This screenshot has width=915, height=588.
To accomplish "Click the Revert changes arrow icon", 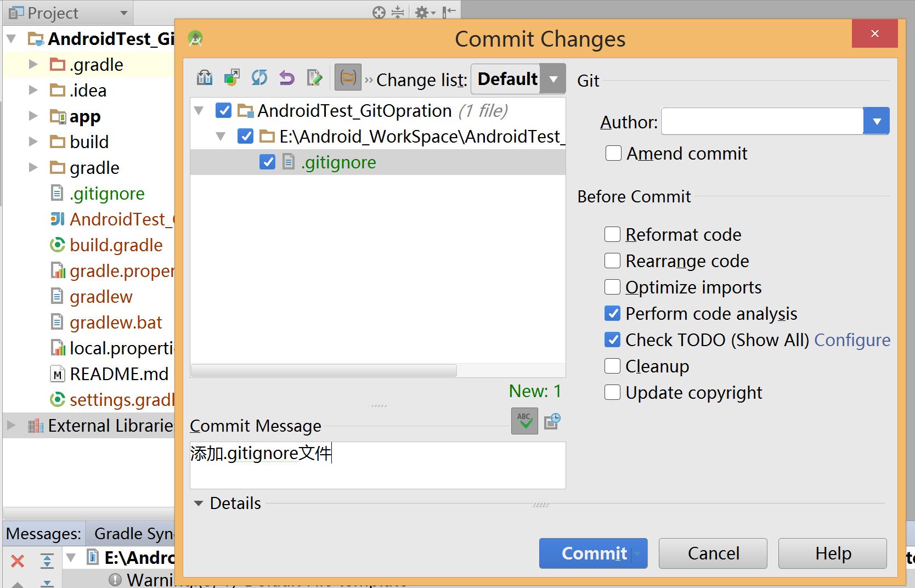I will coord(286,78).
